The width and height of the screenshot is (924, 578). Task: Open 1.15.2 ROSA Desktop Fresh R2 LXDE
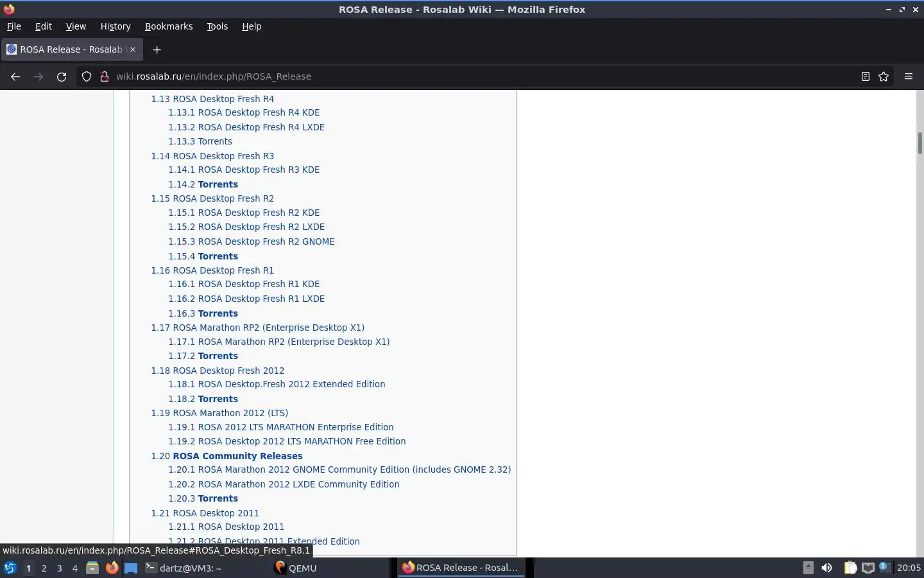(x=246, y=227)
